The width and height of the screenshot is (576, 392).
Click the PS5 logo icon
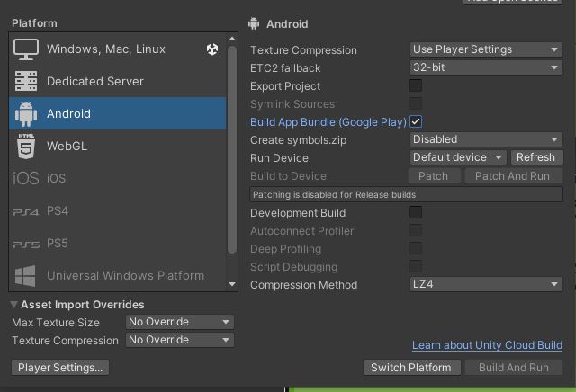click(x=26, y=244)
